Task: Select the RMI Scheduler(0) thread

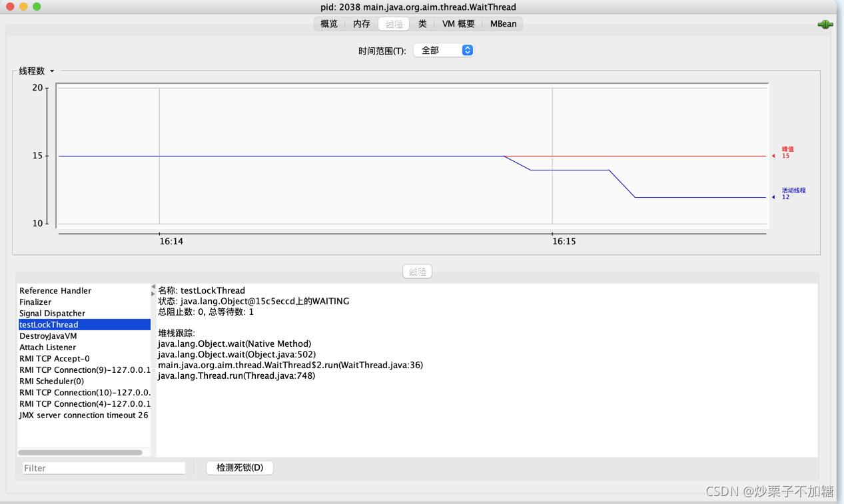Action: click(x=84, y=381)
